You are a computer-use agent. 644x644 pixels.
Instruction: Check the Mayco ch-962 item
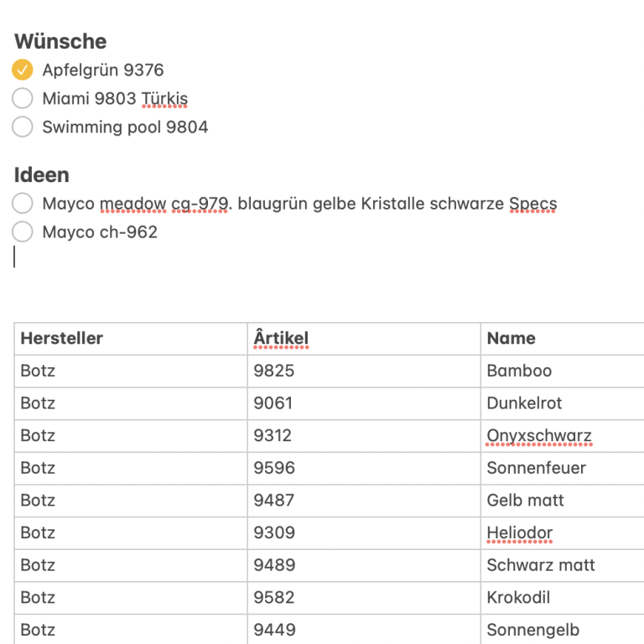[23, 232]
